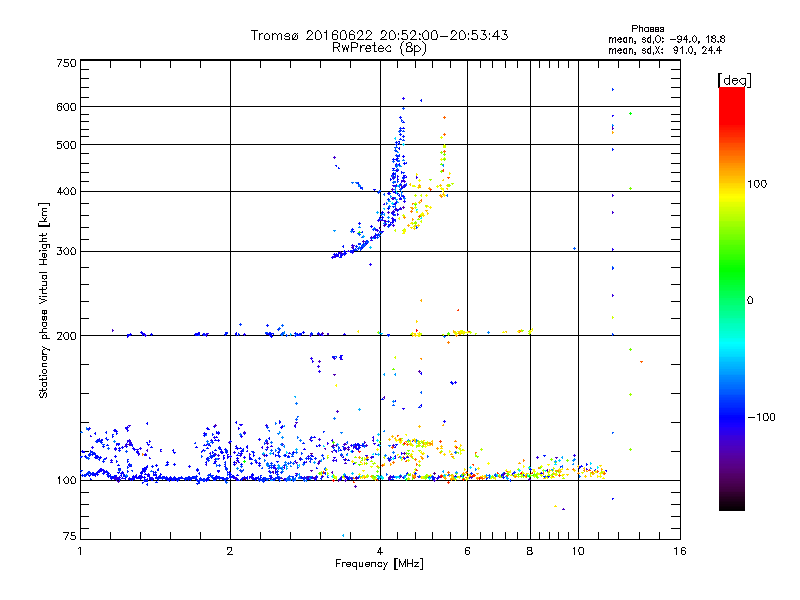Screen dimensions: 800x600
Task: Click x-axis tick label '6'
Action: coord(467,551)
